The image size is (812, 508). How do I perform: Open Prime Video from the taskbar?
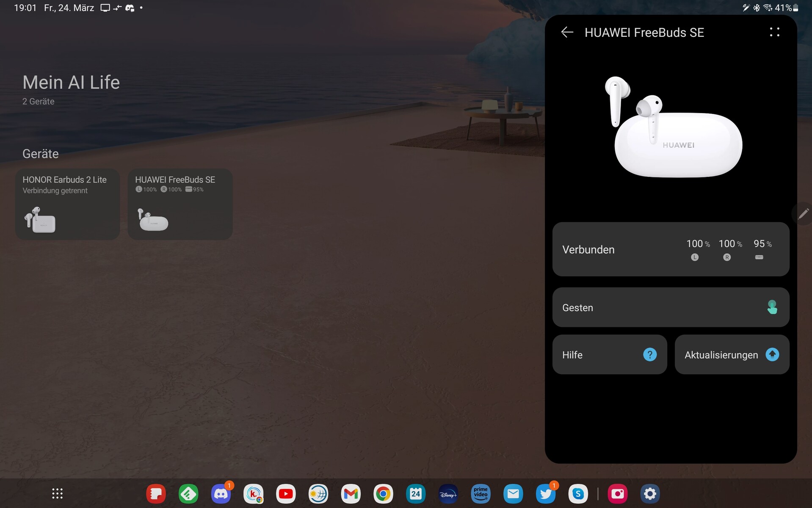(481, 494)
